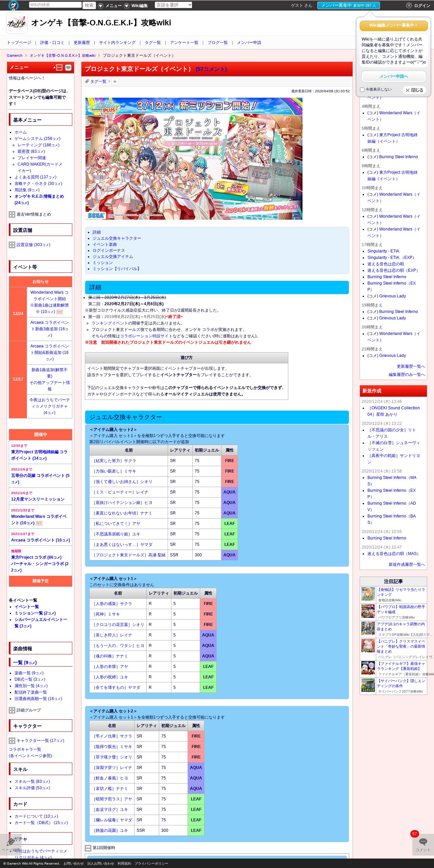
Task: Open the サイト内ランキング nav item
Action: coord(117,43)
